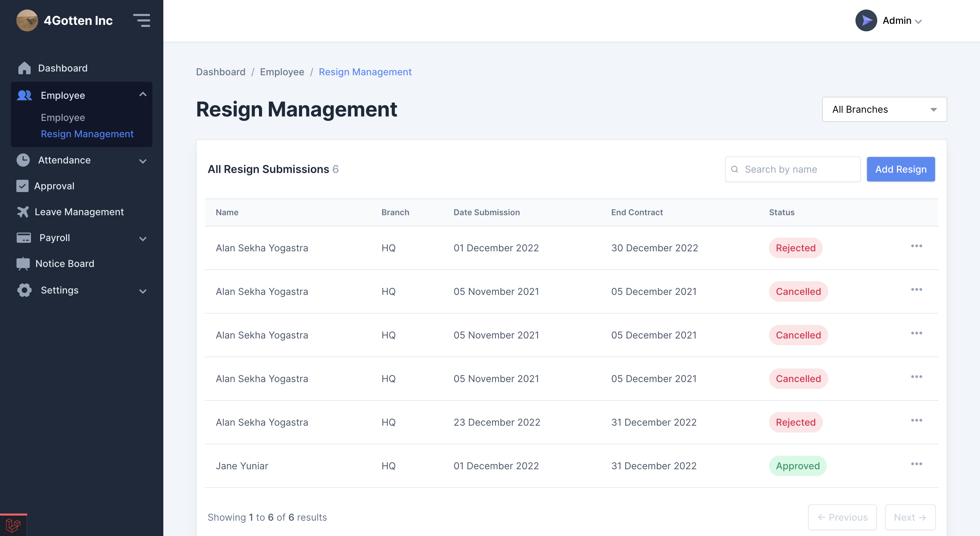
Task: Click the Approval checkmark icon
Action: [x=22, y=186]
